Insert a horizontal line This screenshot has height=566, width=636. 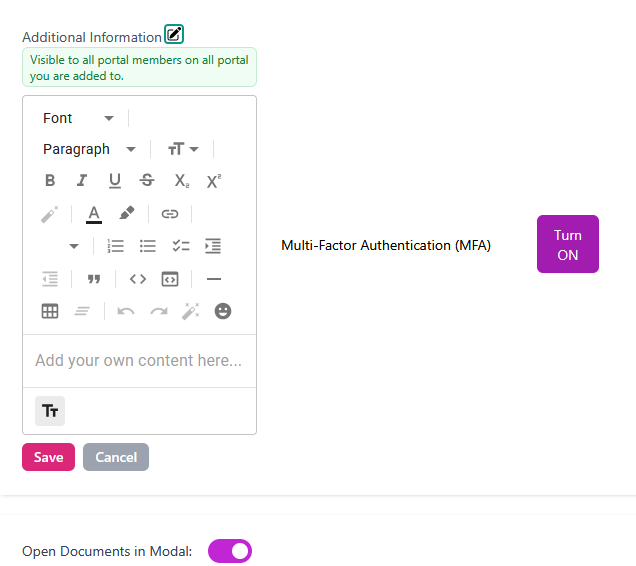[x=214, y=279]
